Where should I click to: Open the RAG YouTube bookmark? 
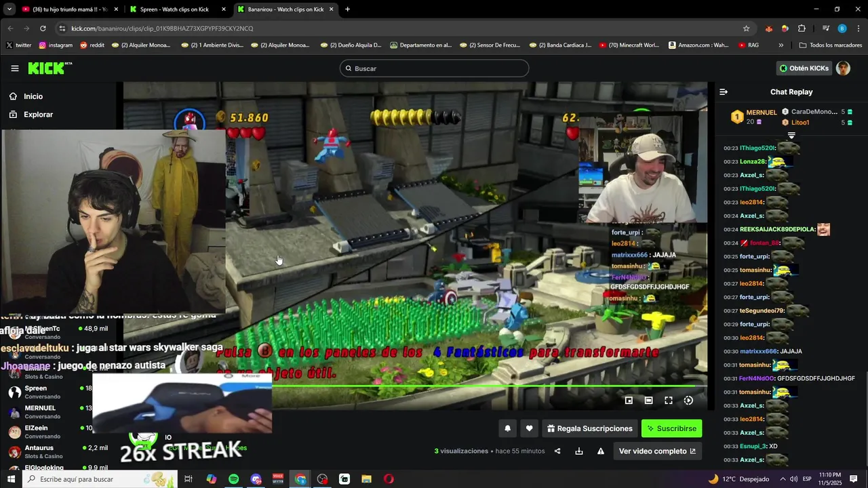(749, 45)
